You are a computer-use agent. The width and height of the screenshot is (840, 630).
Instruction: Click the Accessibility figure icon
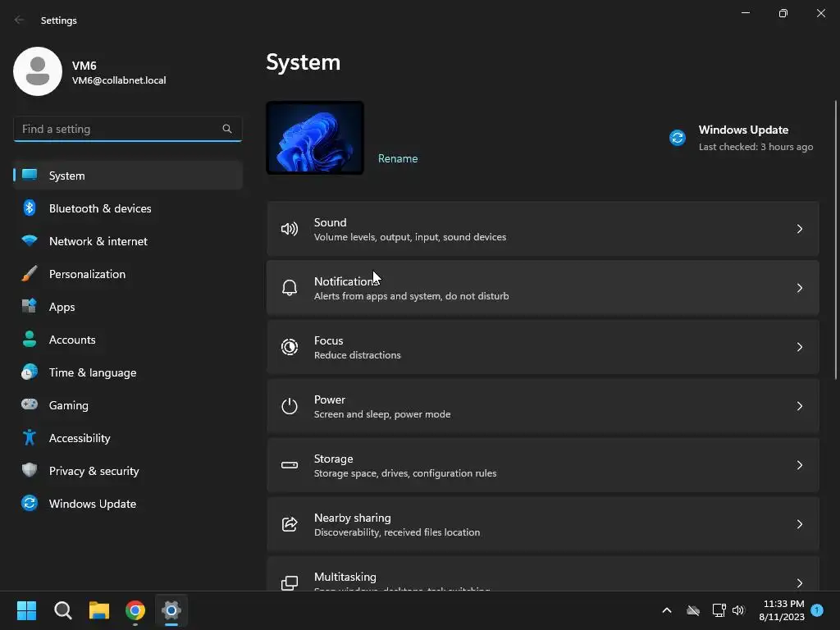coord(30,438)
